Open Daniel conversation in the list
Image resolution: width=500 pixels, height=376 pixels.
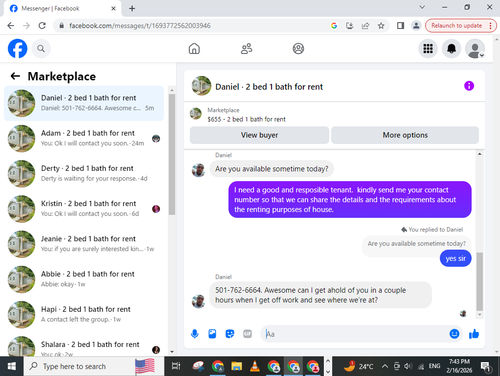point(84,103)
